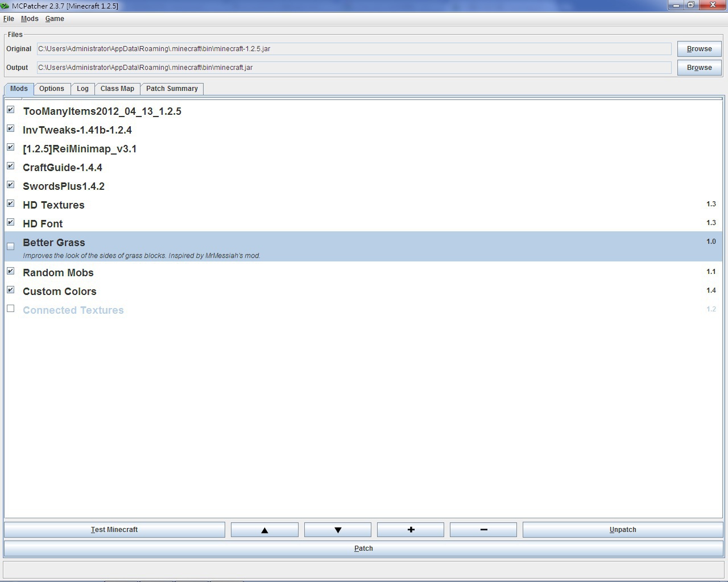Toggle the HD Font checkbox
The height and width of the screenshot is (582, 728).
coord(11,222)
